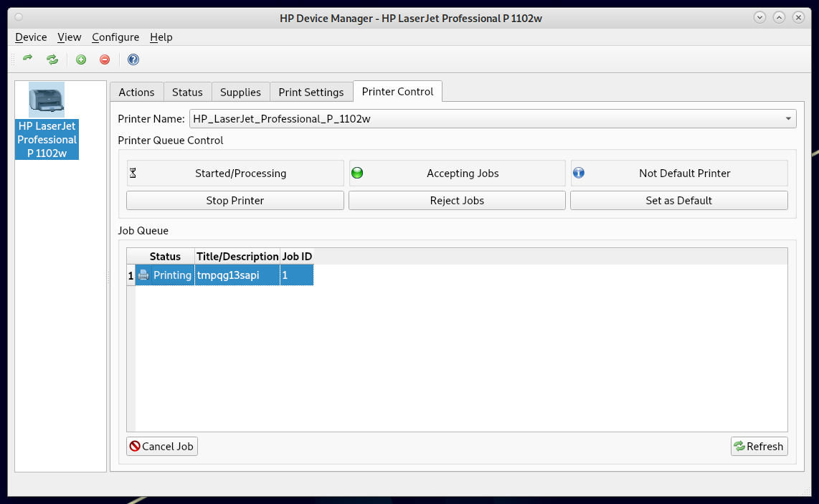Screen dimensions: 819x504
Task: Click the green plus add device icon
Action: click(81, 60)
